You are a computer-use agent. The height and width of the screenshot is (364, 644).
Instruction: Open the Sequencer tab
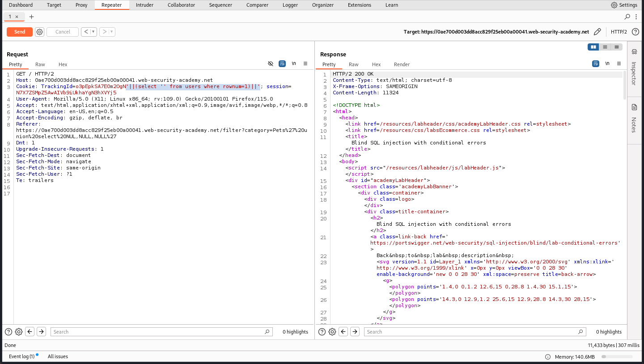click(x=220, y=5)
